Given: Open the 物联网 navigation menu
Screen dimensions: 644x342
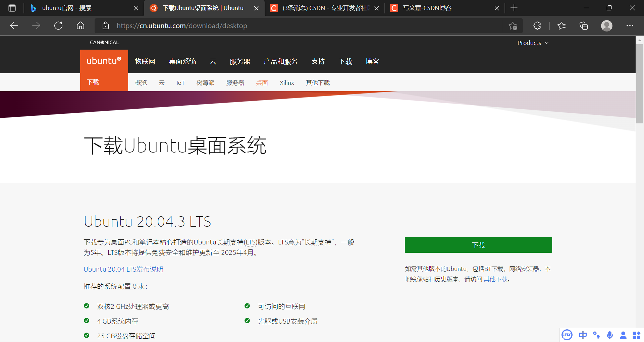Looking at the screenshot, I should point(145,61).
